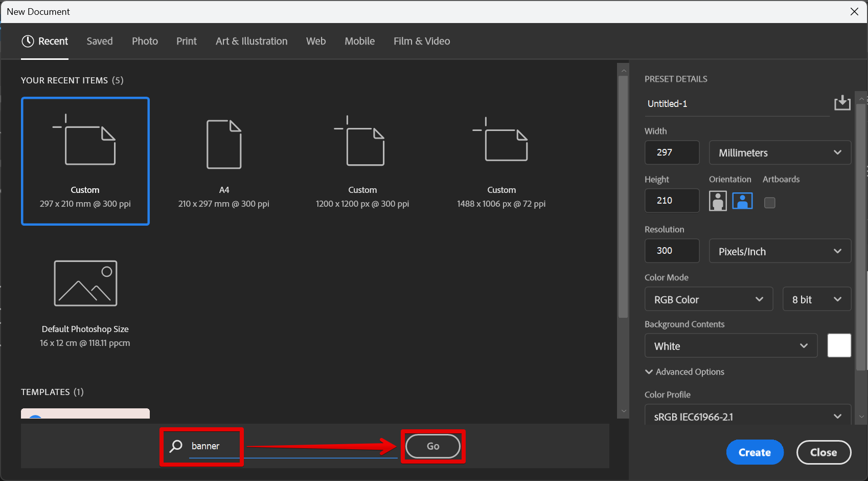
Task: Toggle the selected 297 x 210 mm preset
Action: 85,161
